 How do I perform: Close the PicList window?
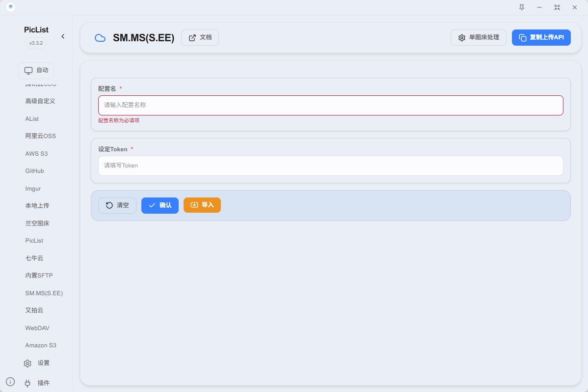coord(574,7)
